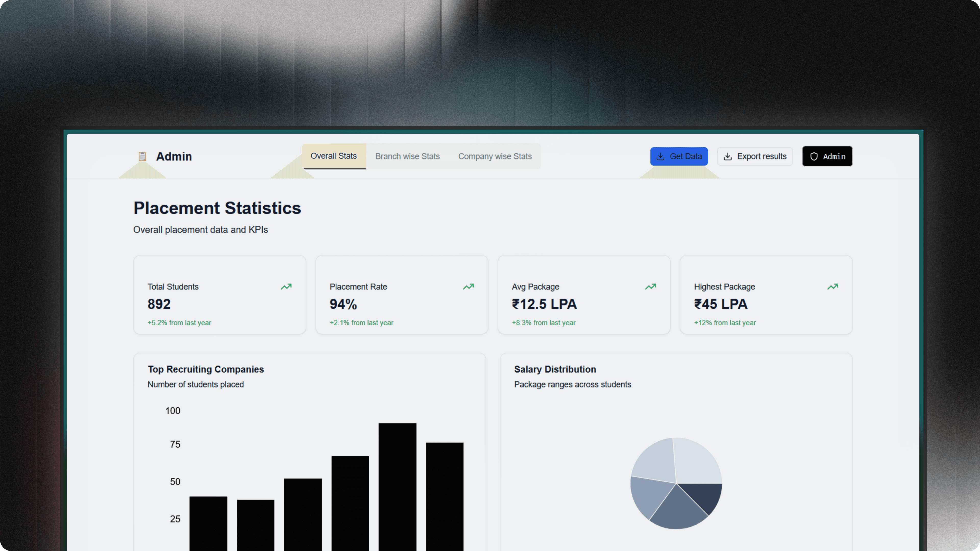Click the clipboard logo icon beside Admin
This screenshot has height=551, width=980.
click(x=142, y=156)
